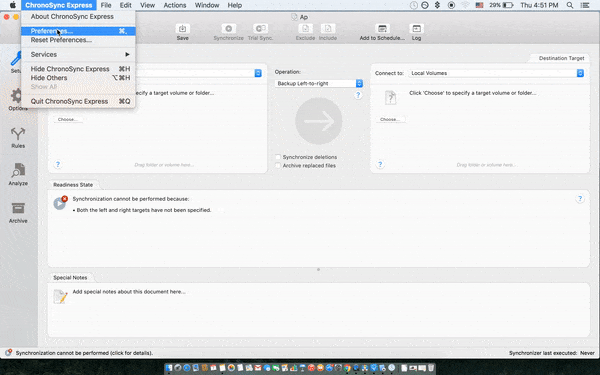
Task: Click the big arrow operation direction icon
Action: [x=318, y=121]
